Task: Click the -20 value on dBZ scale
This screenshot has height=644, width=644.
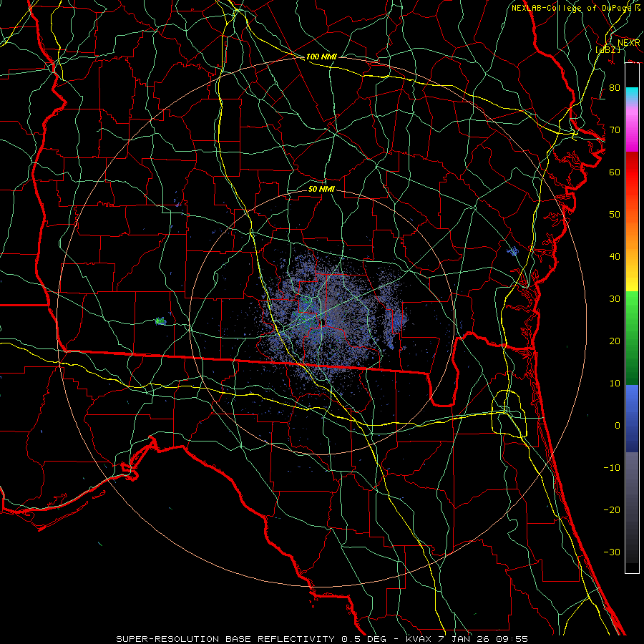Action: click(x=612, y=510)
